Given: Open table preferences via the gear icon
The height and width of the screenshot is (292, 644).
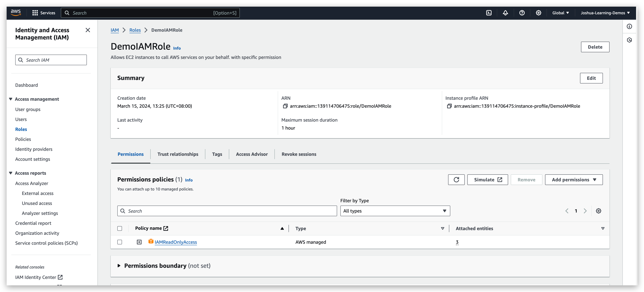Looking at the screenshot, I should tap(598, 211).
